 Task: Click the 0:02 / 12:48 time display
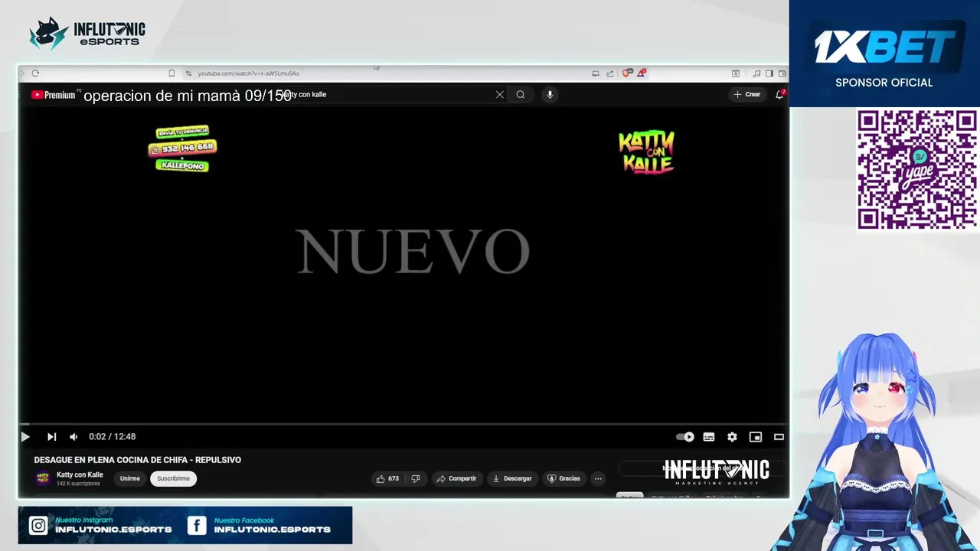(112, 437)
